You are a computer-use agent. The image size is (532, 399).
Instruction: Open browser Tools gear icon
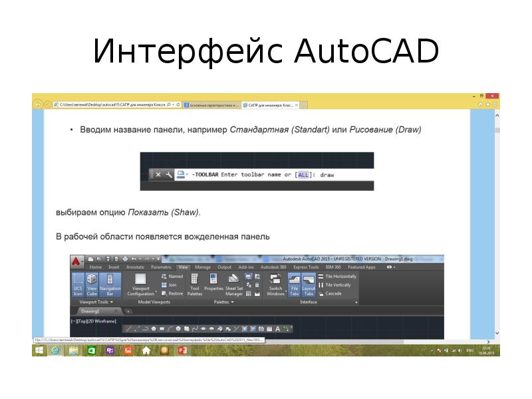495,104
